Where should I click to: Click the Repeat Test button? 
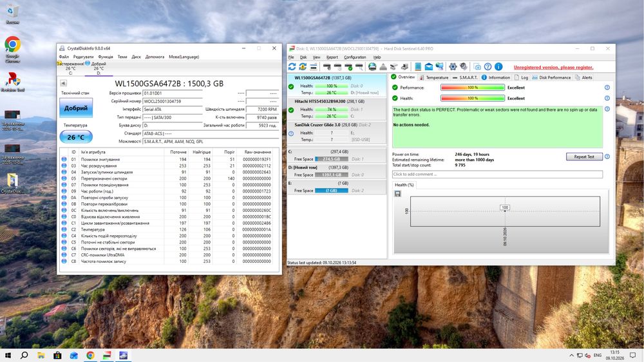point(584,157)
